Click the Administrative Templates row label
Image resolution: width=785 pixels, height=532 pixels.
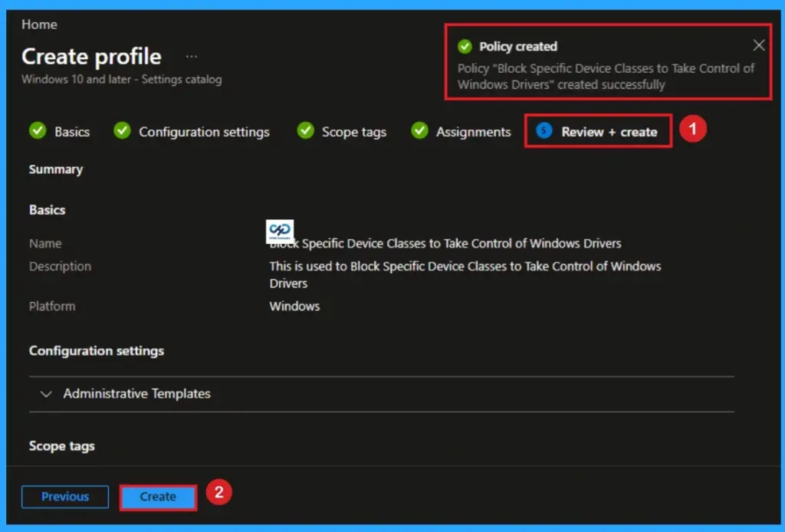(x=136, y=394)
